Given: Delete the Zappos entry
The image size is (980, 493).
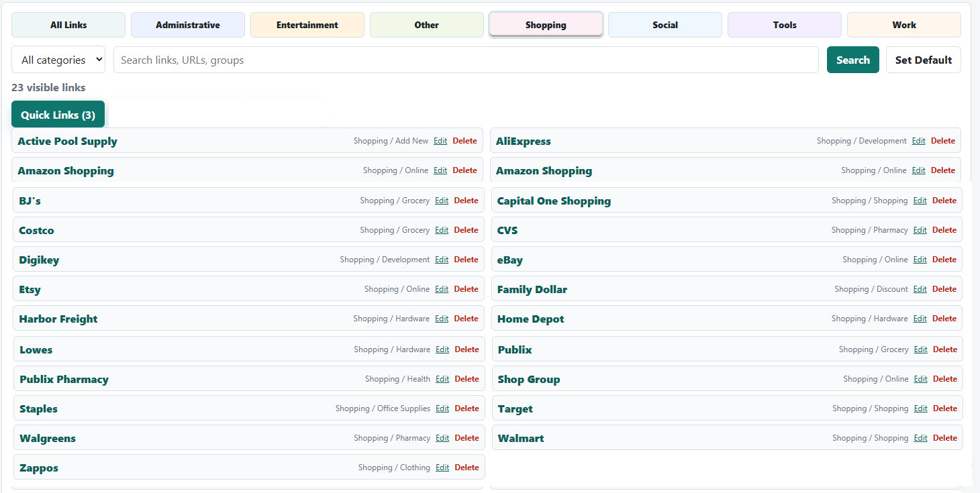Looking at the screenshot, I should 467,468.
